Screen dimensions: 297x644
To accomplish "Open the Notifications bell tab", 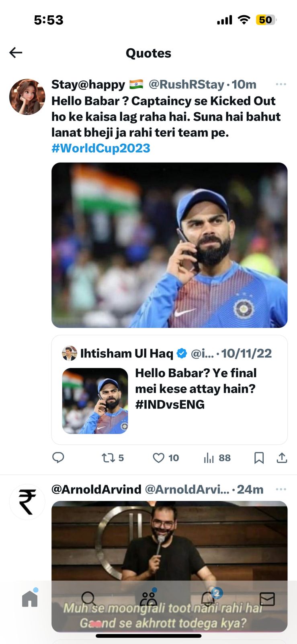I will [x=208, y=599].
